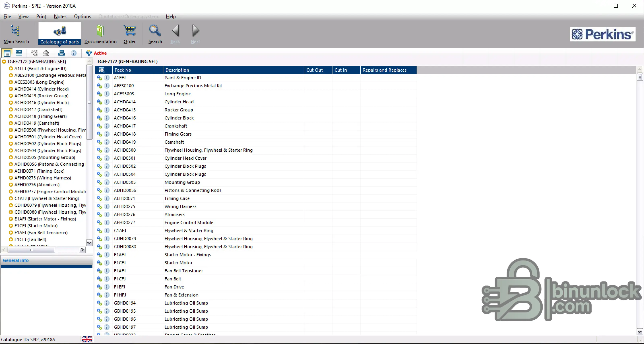Viewport: 644px width, 344px height.
Task: Click the tree panel vertical scrollbar thumb
Action: tap(89, 102)
